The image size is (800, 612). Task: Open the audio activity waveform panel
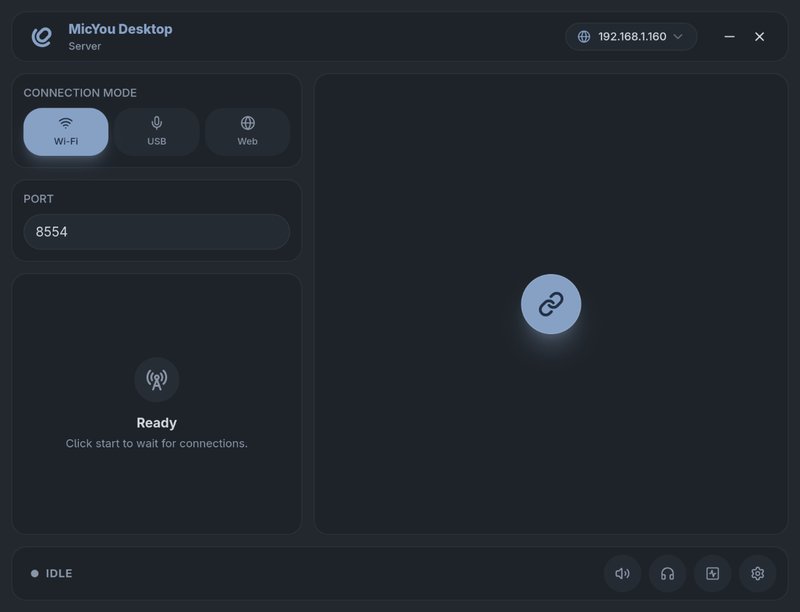coord(713,574)
